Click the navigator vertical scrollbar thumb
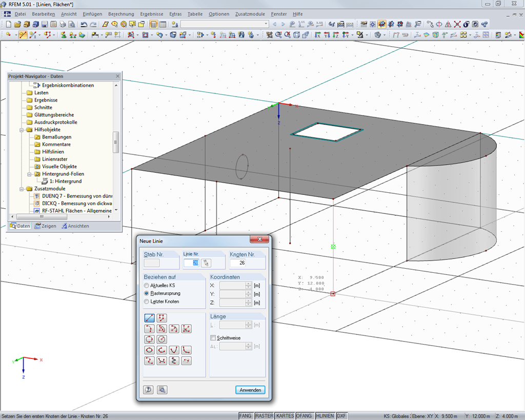 click(116, 141)
